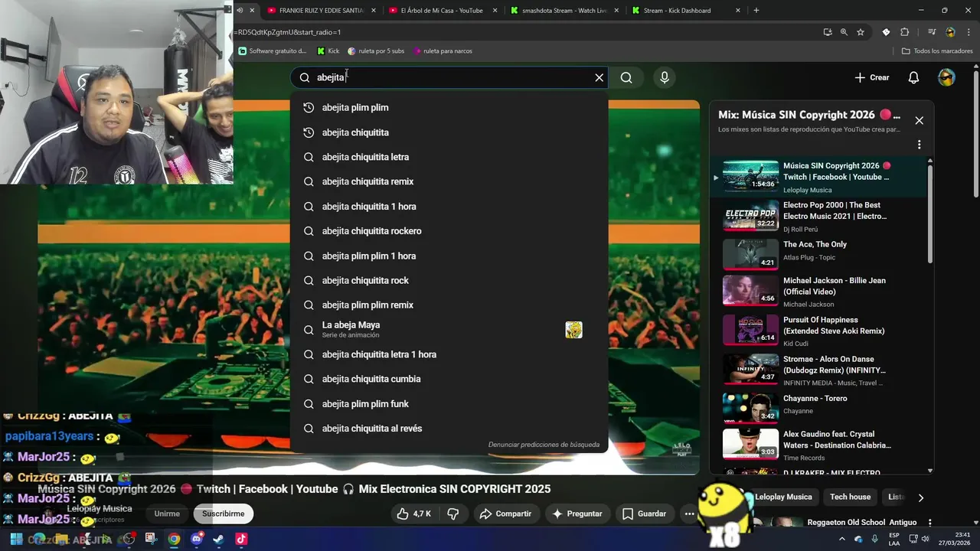This screenshot has width=980, height=551.
Task: Select suggestion 'abejita plim plim remix'
Action: point(449,305)
